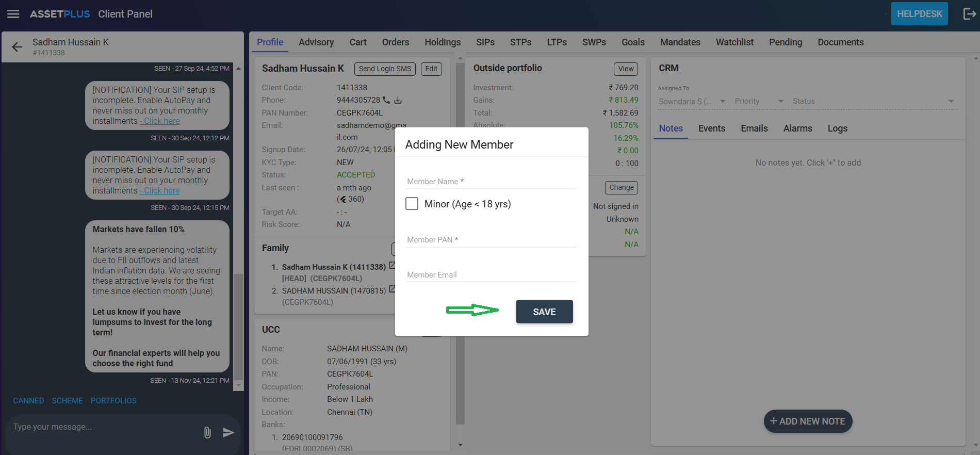Click chat scrollbar up arrow
Image resolution: width=980 pixels, height=455 pixels.
click(x=238, y=68)
